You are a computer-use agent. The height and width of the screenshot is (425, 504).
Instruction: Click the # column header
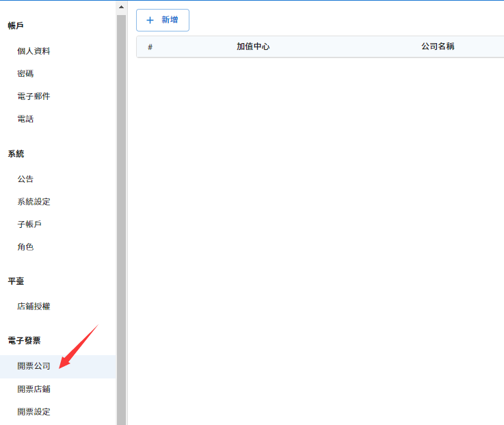click(150, 47)
